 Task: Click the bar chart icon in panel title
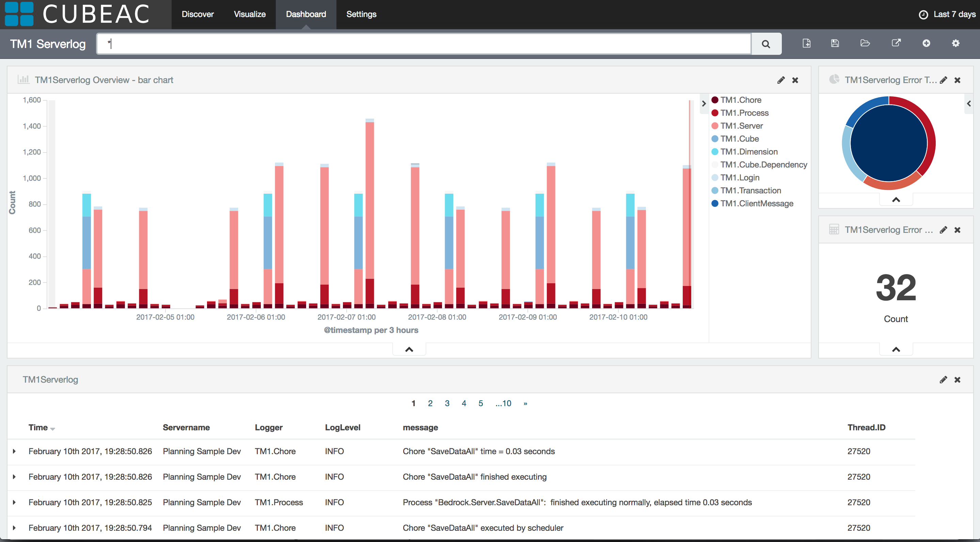click(x=23, y=79)
